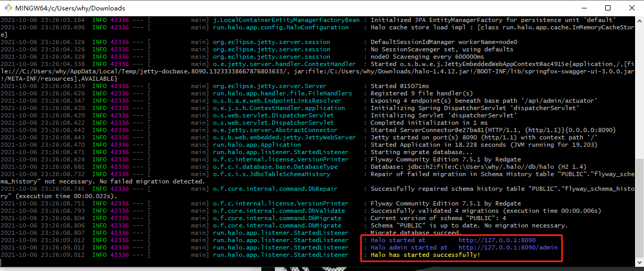Click timestamp 2021-10-06 23:26:08.470
The height and width of the screenshot is (271, 644).
(42, 145)
